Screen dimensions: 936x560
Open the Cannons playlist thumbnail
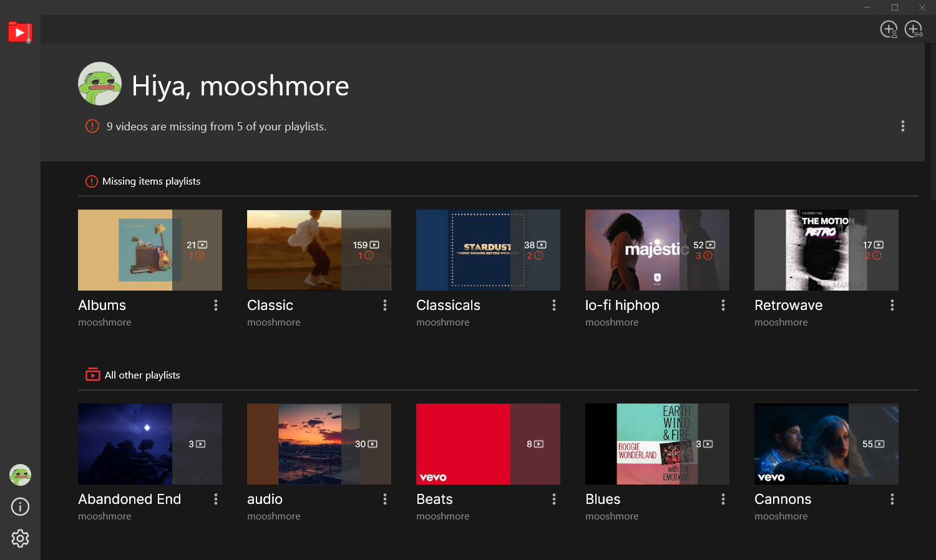pyautogui.click(x=826, y=444)
